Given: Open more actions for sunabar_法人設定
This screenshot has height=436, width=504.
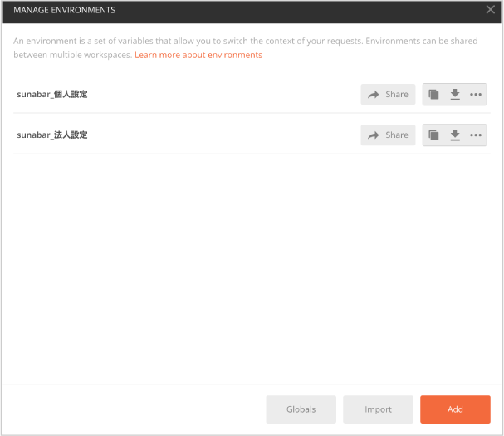Looking at the screenshot, I should [476, 135].
